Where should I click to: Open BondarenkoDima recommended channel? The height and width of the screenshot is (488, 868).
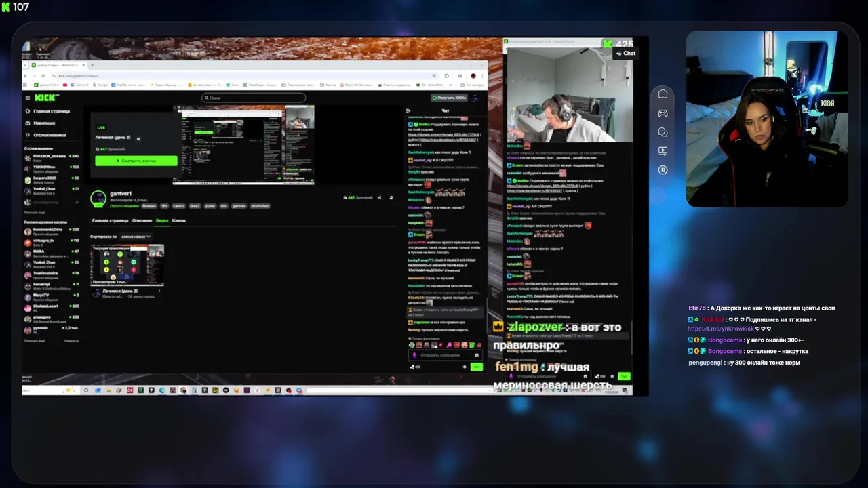click(x=52, y=230)
